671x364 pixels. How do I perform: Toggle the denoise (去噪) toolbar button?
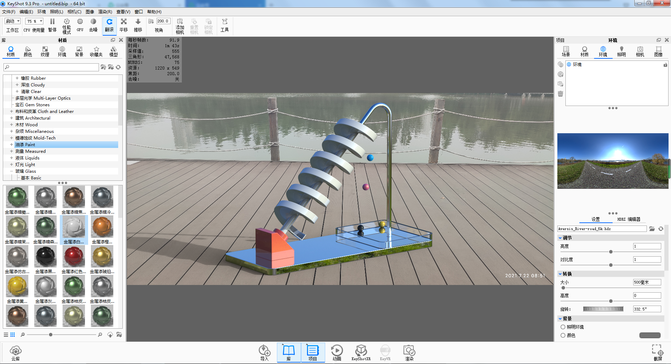tap(93, 25)
